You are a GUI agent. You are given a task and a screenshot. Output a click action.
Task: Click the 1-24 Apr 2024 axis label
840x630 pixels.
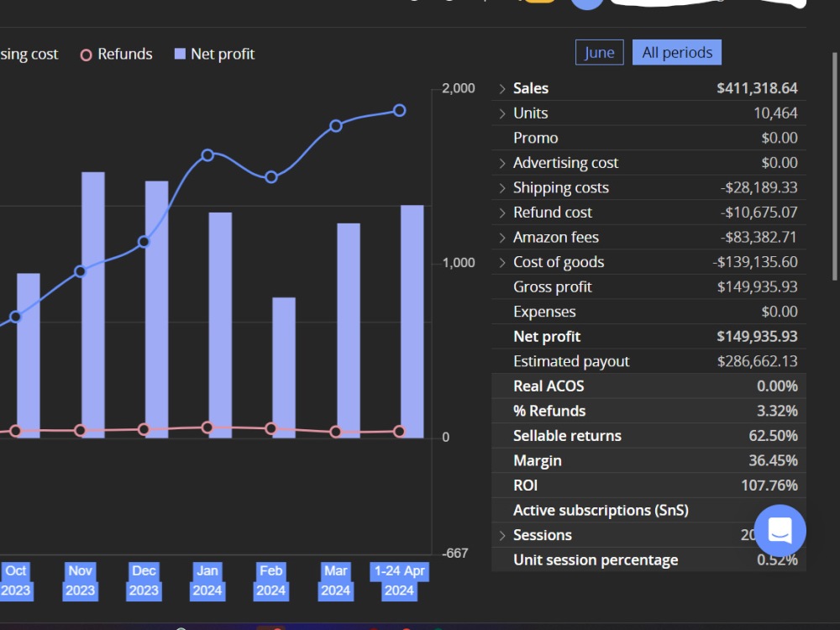[399, 580]
